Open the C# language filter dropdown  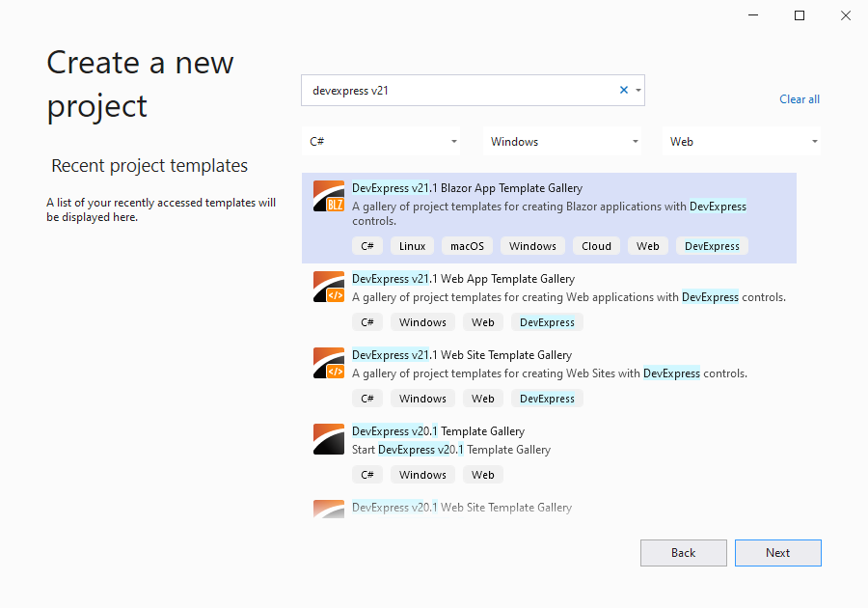click(x=382, y=142)
